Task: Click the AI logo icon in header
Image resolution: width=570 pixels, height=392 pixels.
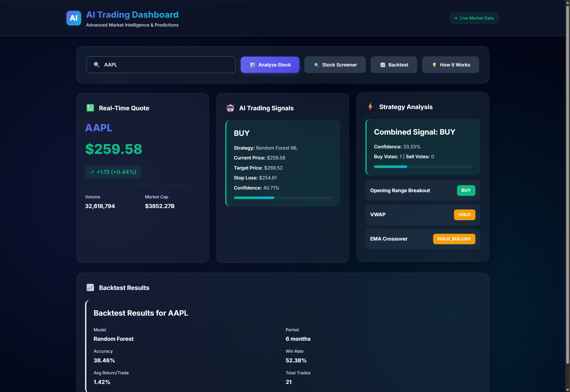Action: pyautogui.click(x=74, y=18)
